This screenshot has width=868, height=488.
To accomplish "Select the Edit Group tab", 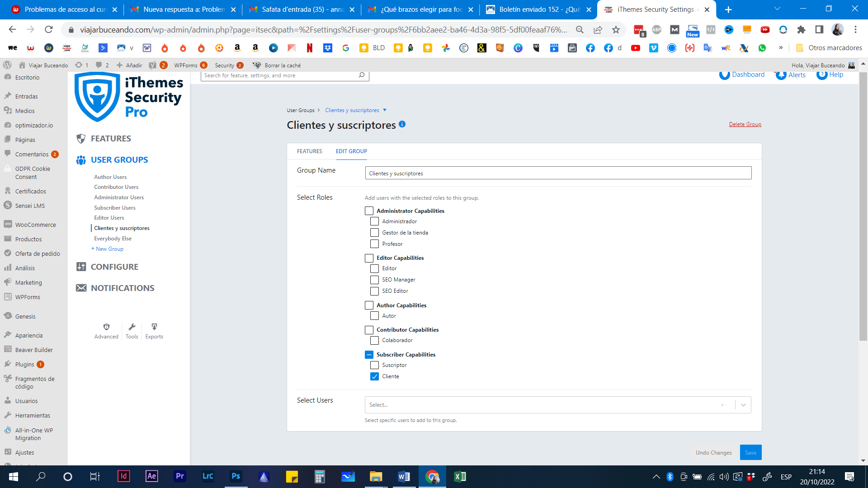I will pyautogui.click(x=351, y=151).
